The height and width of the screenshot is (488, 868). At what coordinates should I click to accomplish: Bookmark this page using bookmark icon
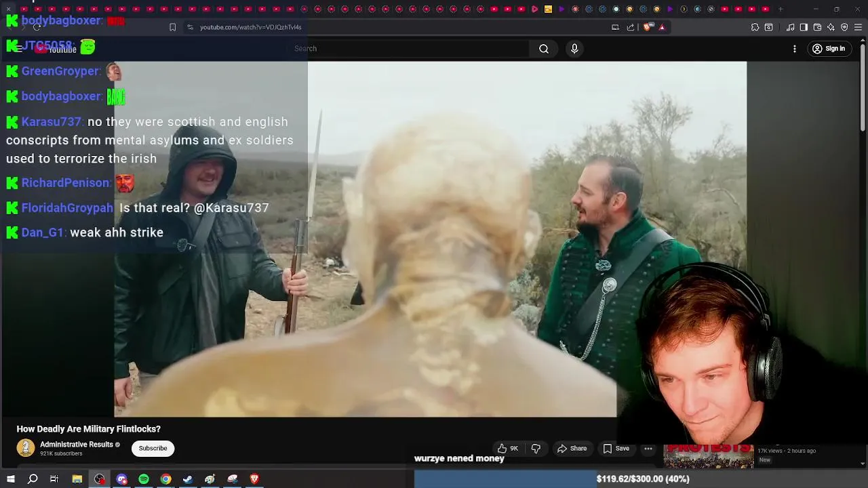(172, 27)
